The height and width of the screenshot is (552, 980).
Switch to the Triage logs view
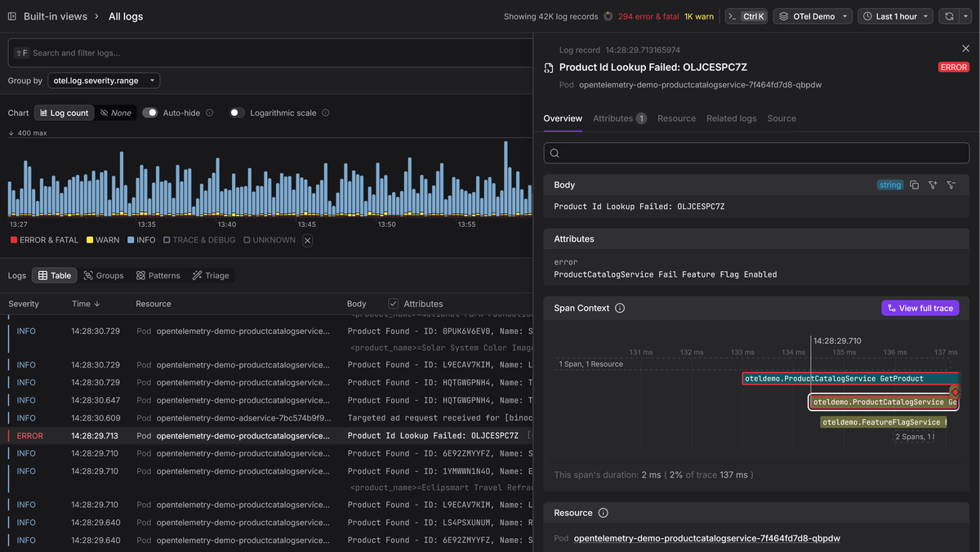[x=211, y=276]
